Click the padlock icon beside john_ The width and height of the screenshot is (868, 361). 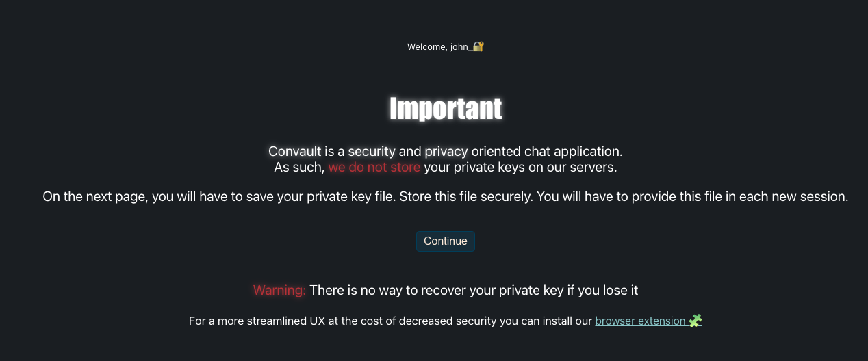coord(478,46)
